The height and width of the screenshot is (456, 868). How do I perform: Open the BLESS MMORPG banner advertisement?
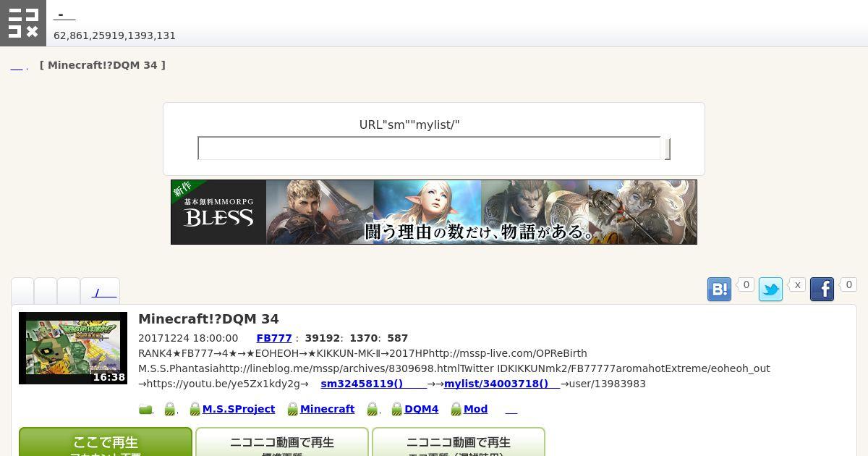434,212
